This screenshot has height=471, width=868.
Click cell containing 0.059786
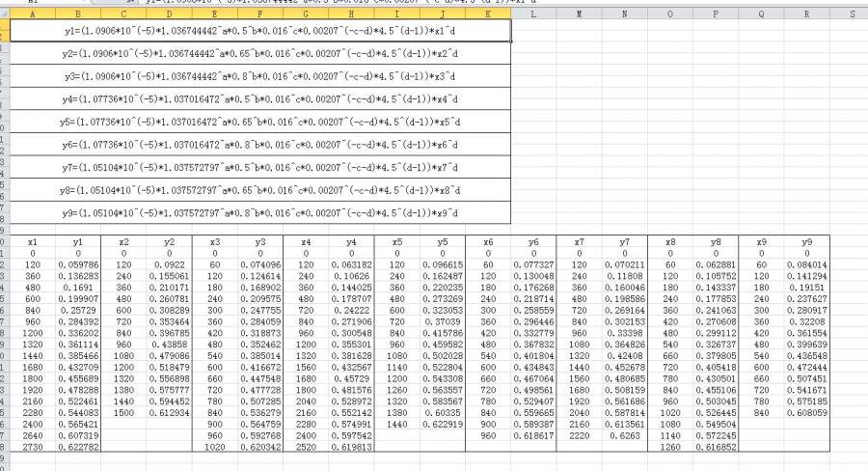78,264
